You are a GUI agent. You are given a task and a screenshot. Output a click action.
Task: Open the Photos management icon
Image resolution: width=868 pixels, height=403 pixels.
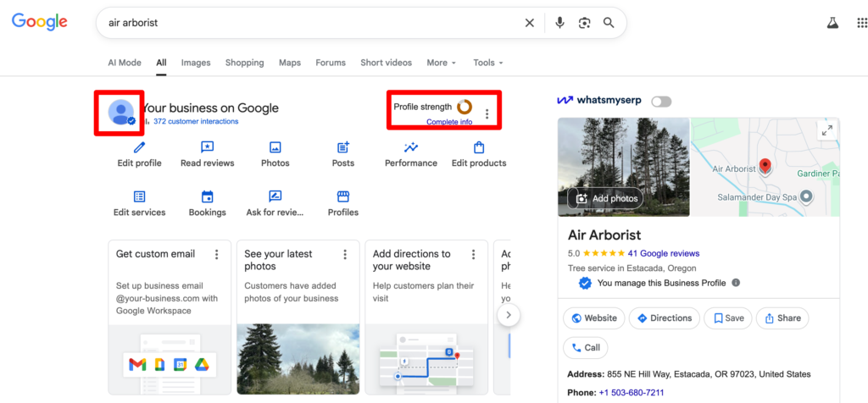275,147
